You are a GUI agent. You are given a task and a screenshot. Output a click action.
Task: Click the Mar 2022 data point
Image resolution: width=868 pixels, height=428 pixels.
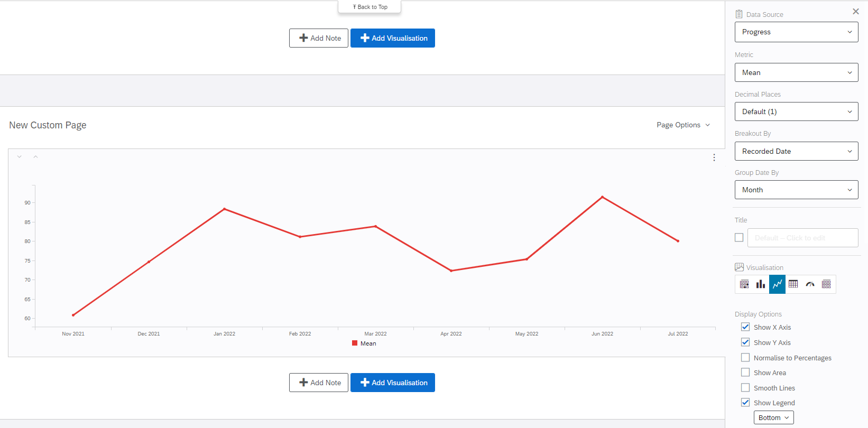click(x=376, y=226)
